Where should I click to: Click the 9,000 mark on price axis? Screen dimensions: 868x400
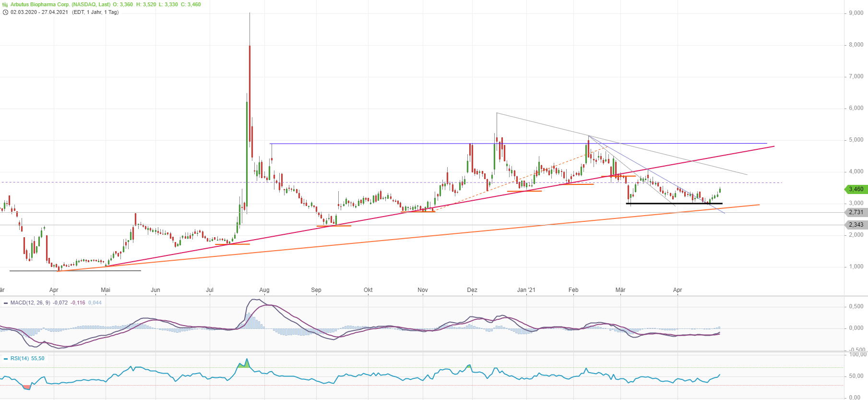(x=856, y=13)
